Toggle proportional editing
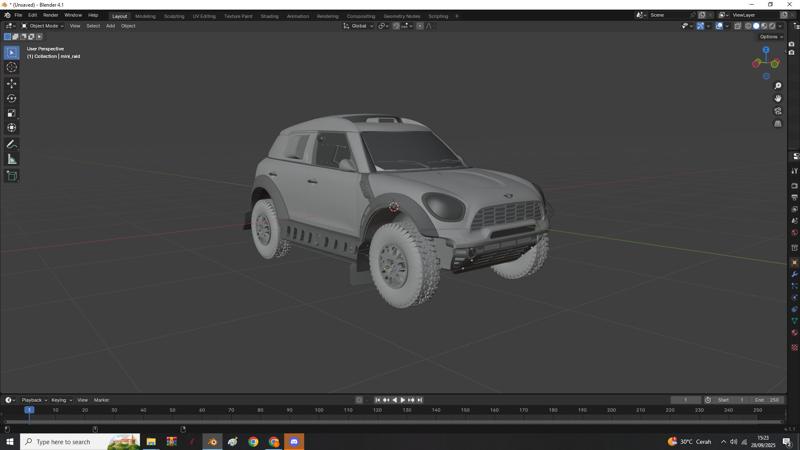Screen dimensions: 800x450 [x=419, y=26]
